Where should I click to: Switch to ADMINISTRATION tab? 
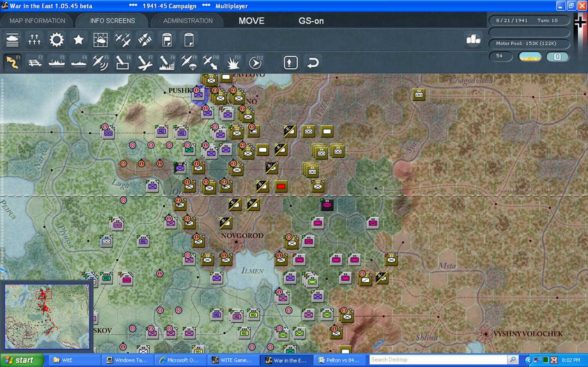tap(188, 21)
